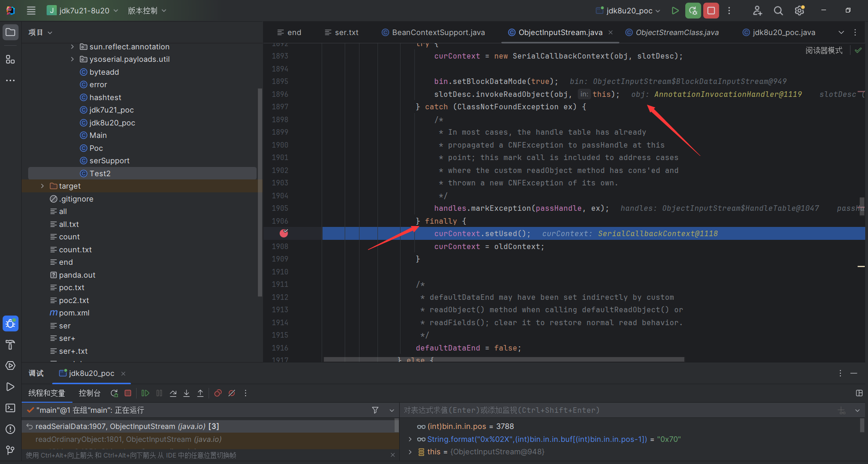868x464 pixels.
Task: Open thread selector dropdown arrow
Action: tap(392, 410)
